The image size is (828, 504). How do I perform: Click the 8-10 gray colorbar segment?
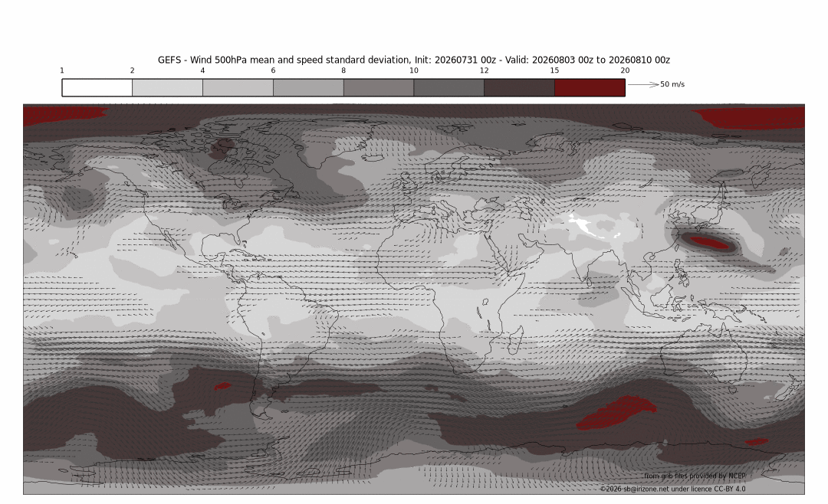[x=379, y=87]
